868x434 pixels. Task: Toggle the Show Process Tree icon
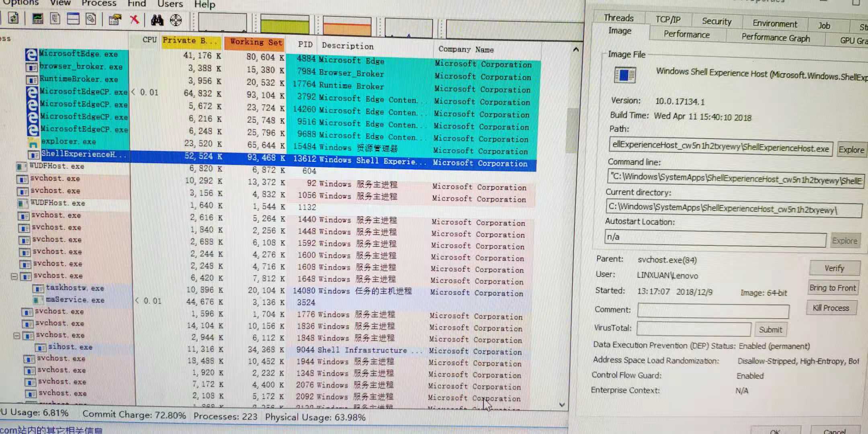[55, 18]
